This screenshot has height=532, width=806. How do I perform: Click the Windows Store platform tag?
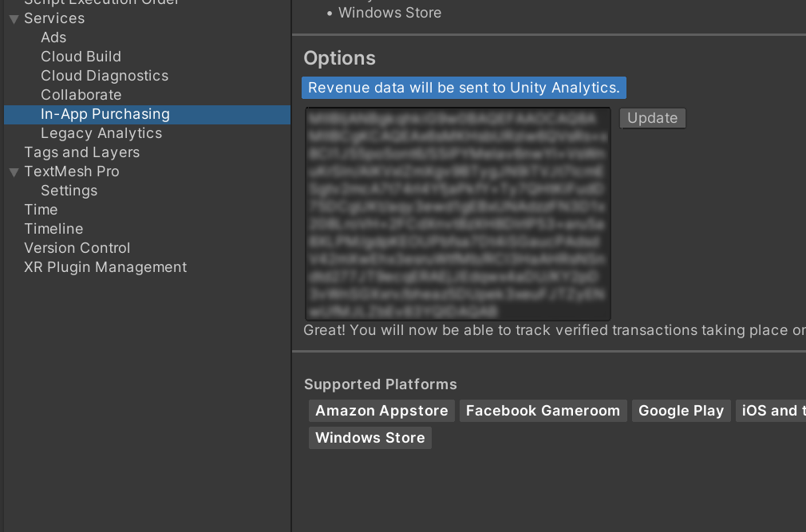[369, 438]
